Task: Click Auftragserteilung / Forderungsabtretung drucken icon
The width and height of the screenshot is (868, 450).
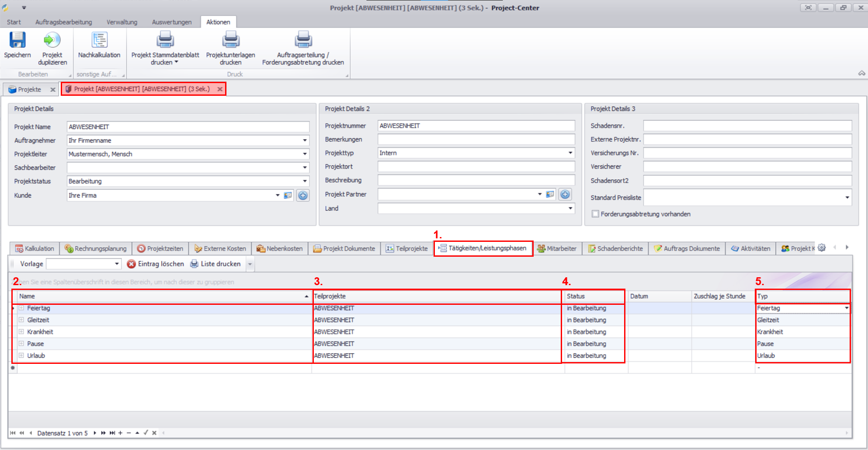Action: click(303, 40)
